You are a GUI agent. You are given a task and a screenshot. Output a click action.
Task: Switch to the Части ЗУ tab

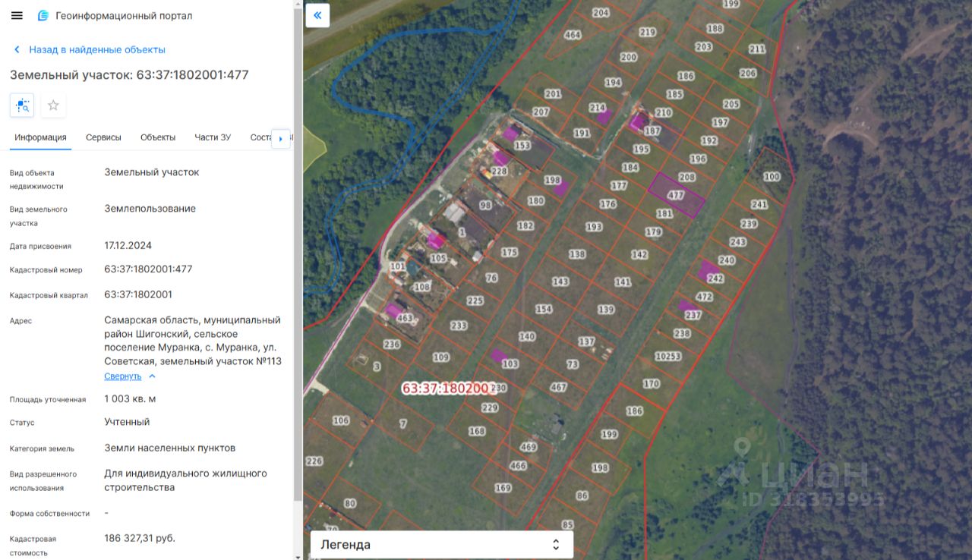[213, 137]
